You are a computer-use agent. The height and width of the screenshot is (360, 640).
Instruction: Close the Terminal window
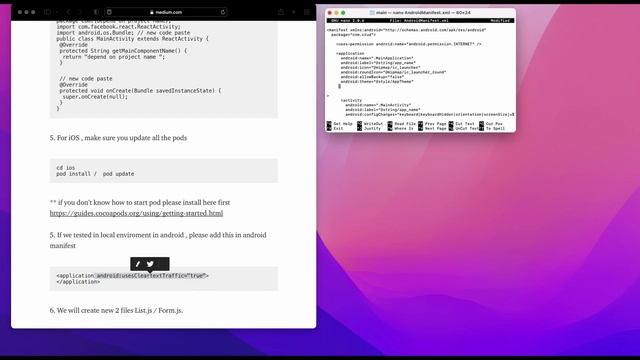tap(330, 13)
